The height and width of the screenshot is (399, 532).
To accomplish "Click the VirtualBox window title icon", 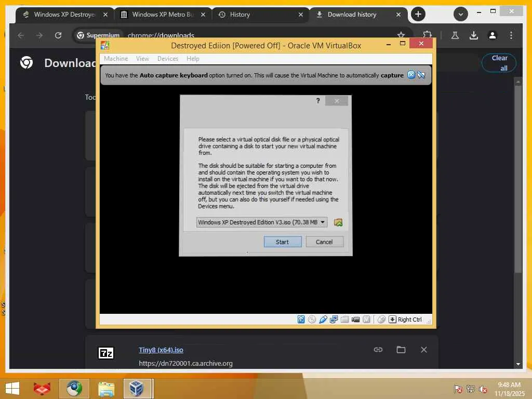I will (x=105, y=45).
